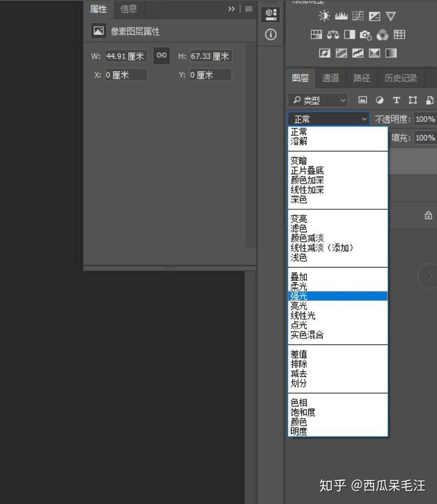Select 正片叠底 blend mode
The image size is (437, 504).
(338, 170)
